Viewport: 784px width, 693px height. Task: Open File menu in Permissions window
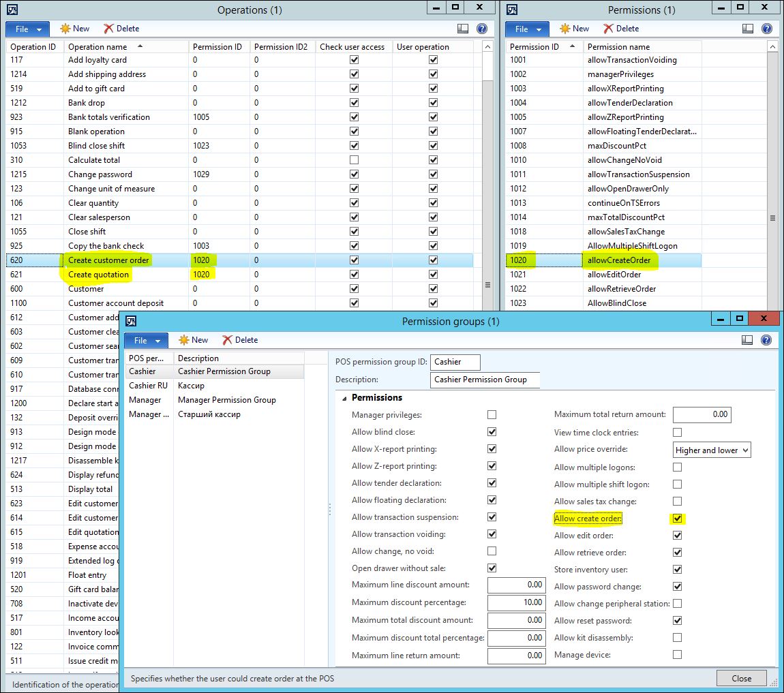coord(528,29)
